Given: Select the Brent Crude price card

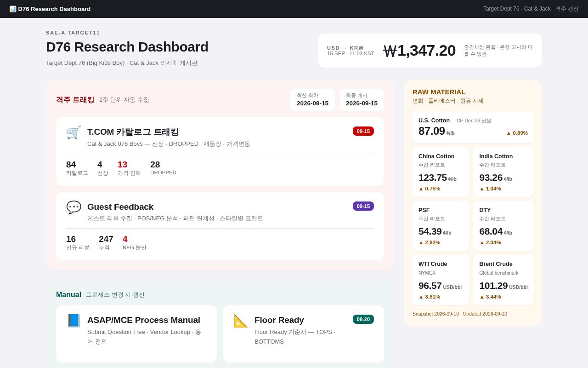Looking at the screenshot, I should (x=503, y=280).
